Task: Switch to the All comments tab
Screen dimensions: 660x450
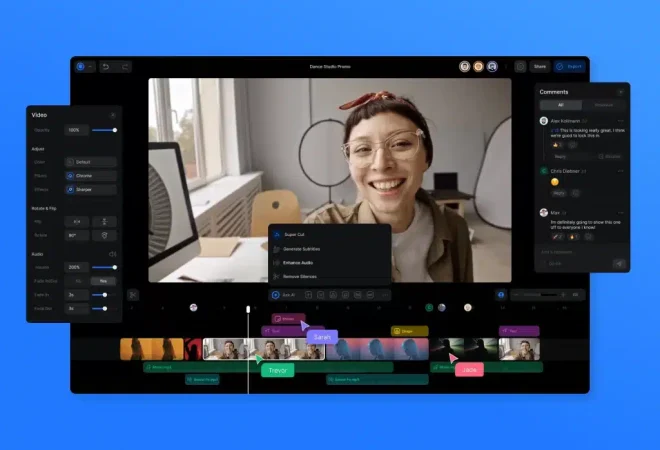Action: coord(561,105)
